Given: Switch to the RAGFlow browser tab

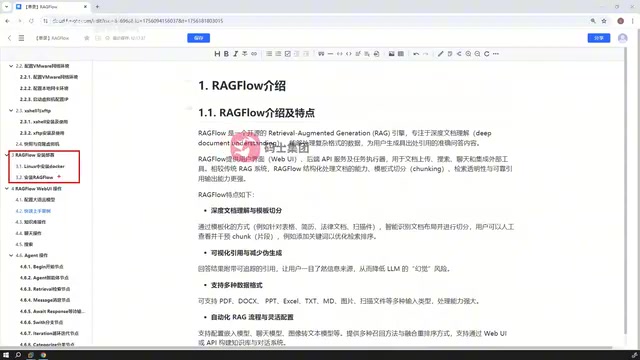Looking at the screenshot, I should pyautogui.click(x=52, y=7).
